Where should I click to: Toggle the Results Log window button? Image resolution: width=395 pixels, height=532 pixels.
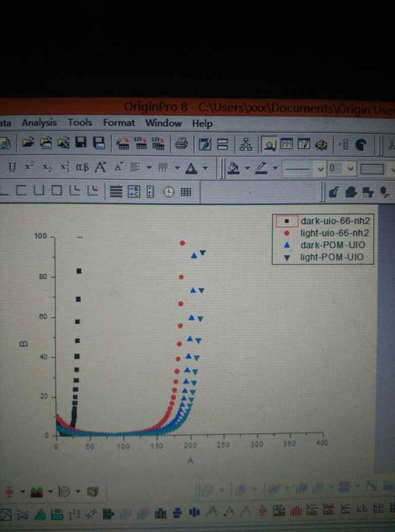286,145
